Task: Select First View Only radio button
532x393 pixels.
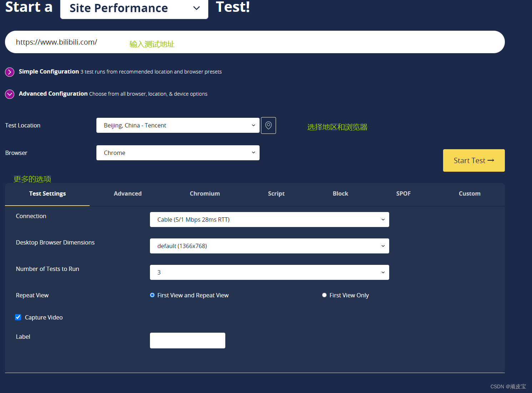Action: [324, 295]
